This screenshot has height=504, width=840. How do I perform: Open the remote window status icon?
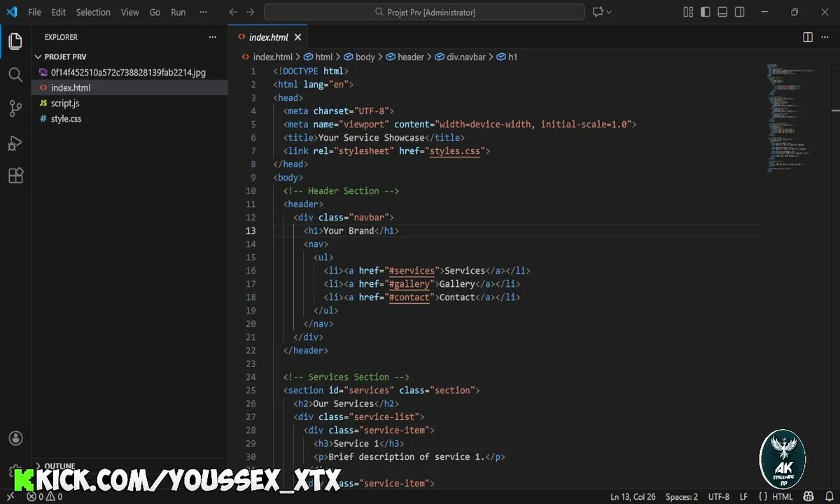(9, 497)
